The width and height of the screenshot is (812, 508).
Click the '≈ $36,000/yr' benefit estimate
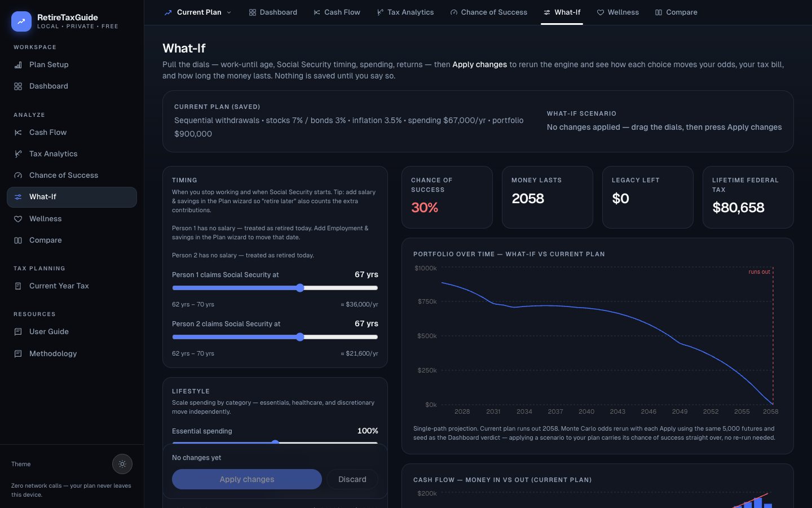[359, 304]
